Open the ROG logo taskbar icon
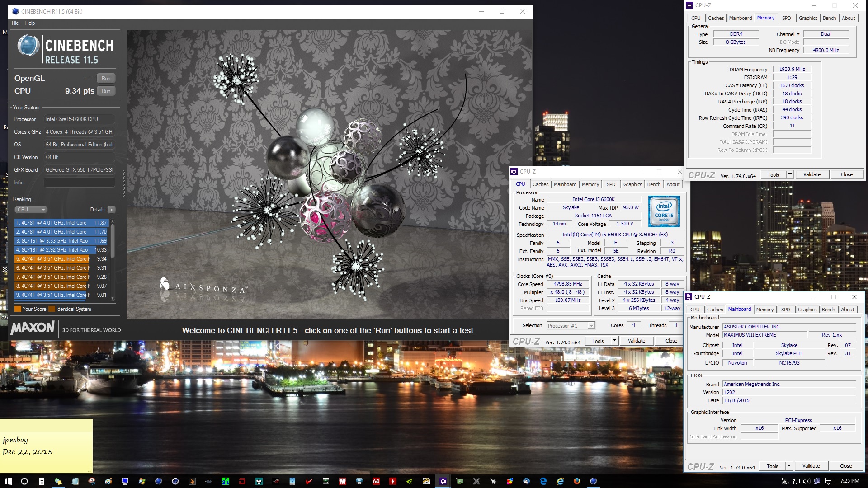Viewport: 868px width, 488px height. click(x=275, y=481)
